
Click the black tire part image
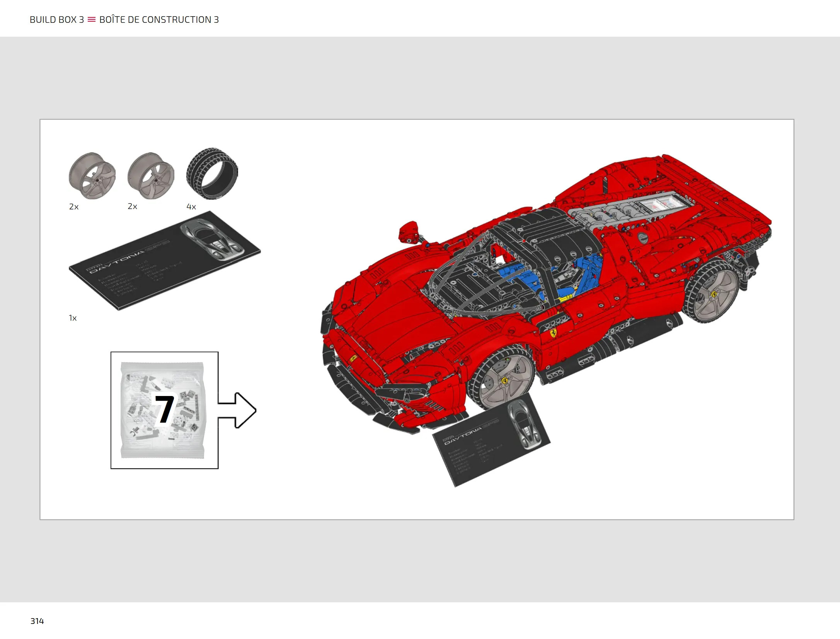pos(212,173)
